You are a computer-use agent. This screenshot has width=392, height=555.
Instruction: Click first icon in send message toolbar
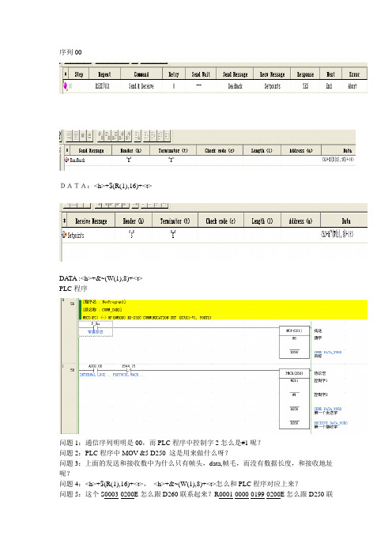(x=69, y=135)
